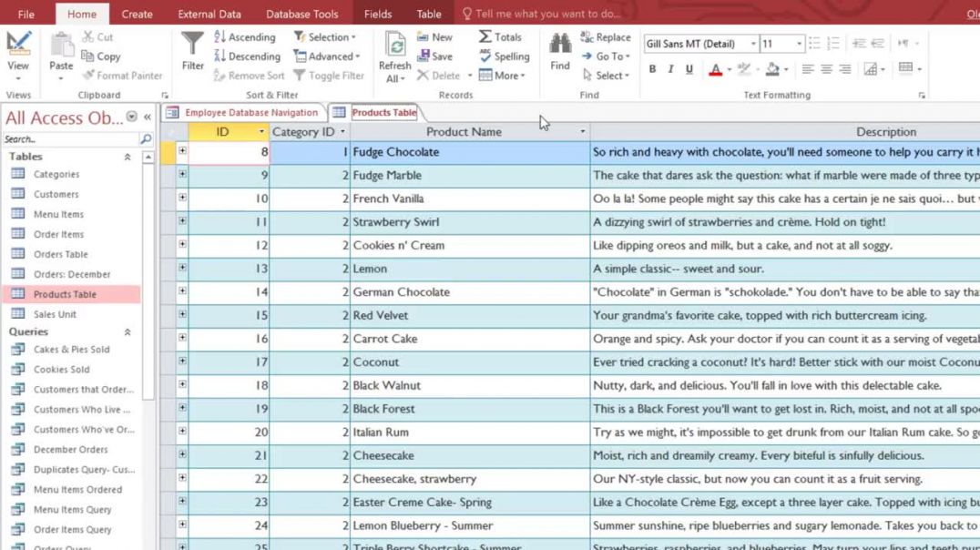This screenshot has height=550, width=980.
Task: Sort records Ascending
Action: pos(245,36)
